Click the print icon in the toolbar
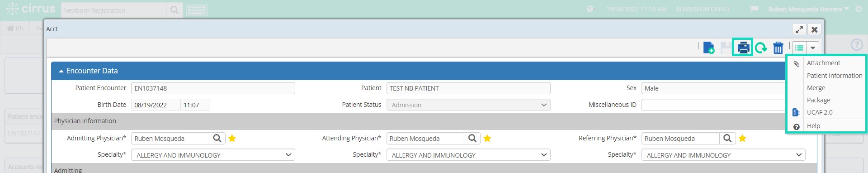This screenshot has width=868, height=173. pyautogui.click(x=743, y=48)
